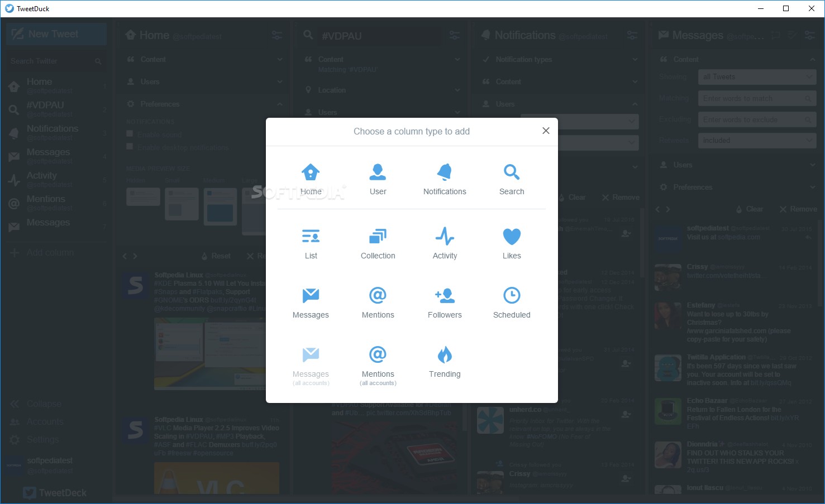
Task: Collapse the sidebar navigation
Action: tap(36, 404)
